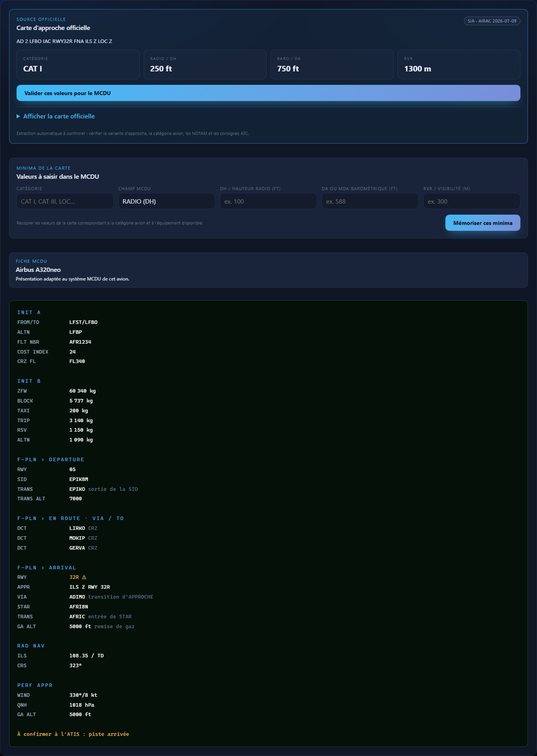This screenshot has height=756, width=537.
Task: Select the CAT I category card
Action: (78, 65)
